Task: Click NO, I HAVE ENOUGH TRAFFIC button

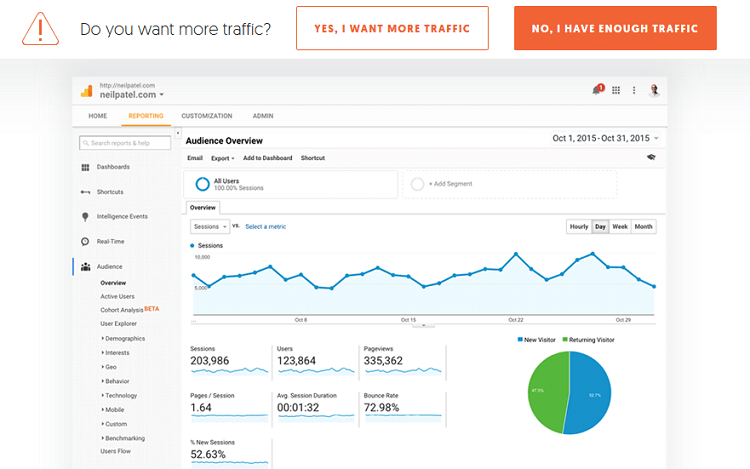Action: coord(615,28)
